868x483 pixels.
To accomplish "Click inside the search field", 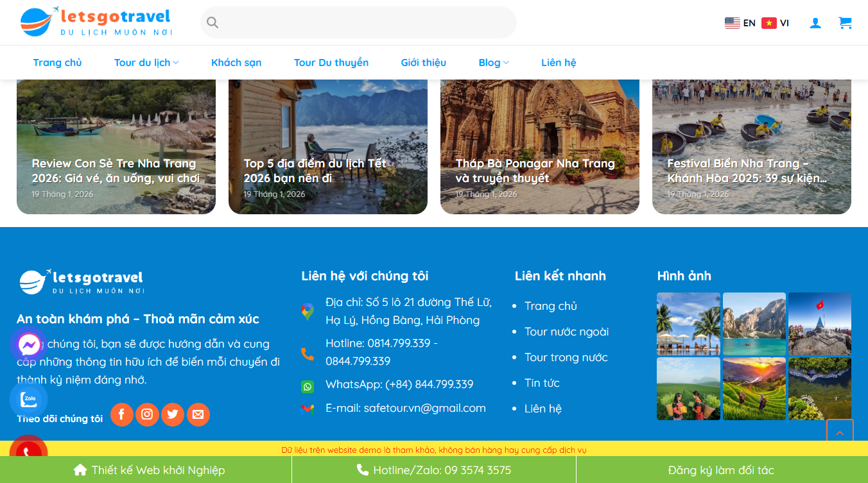I will pos(358,22).
